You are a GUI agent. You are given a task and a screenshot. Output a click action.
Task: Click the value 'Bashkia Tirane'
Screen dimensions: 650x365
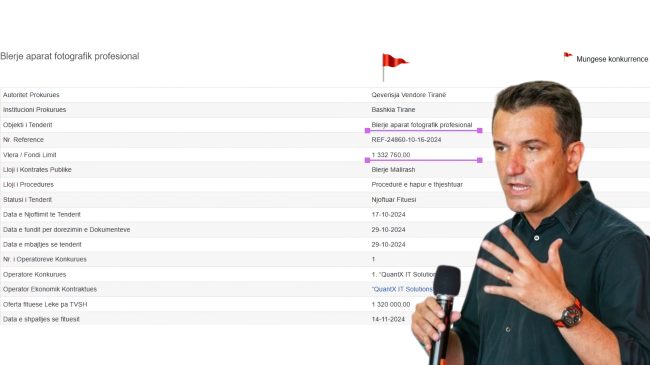coord(393,110)
